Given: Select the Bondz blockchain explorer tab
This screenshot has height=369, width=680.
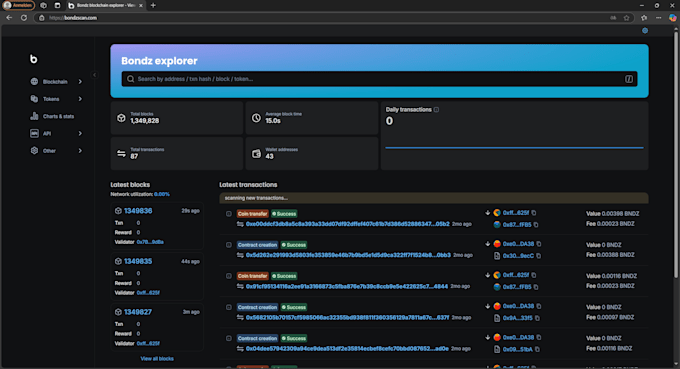Looking at the screenshot, I should (105, 5).
